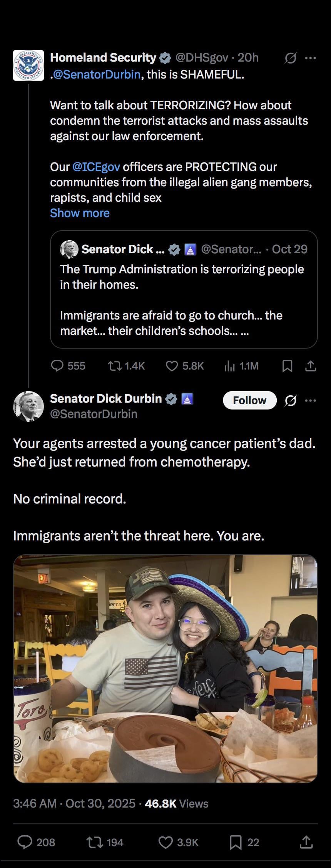Like Senator Durbin's post
The width and height of the screenshot is (331, 868).
pyautogui.click(x=166, y=842)
